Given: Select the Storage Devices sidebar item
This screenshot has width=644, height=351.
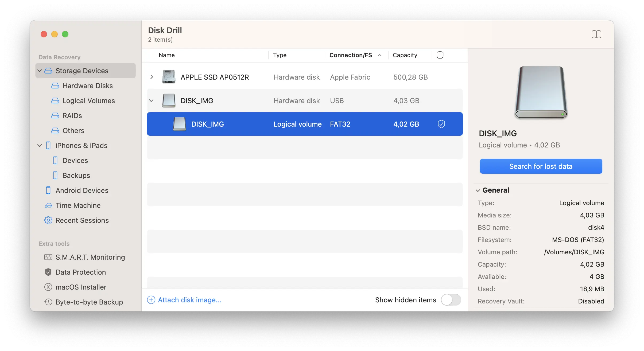Looking at the screenshot, I should pyautogui.click(x=86, y=71).
